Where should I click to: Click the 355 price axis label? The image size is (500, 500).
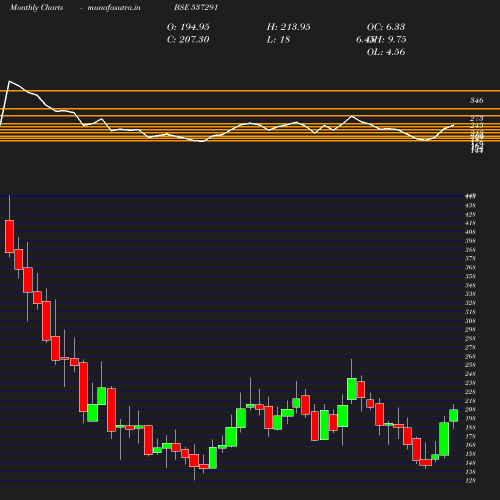(x=470, y=277)
